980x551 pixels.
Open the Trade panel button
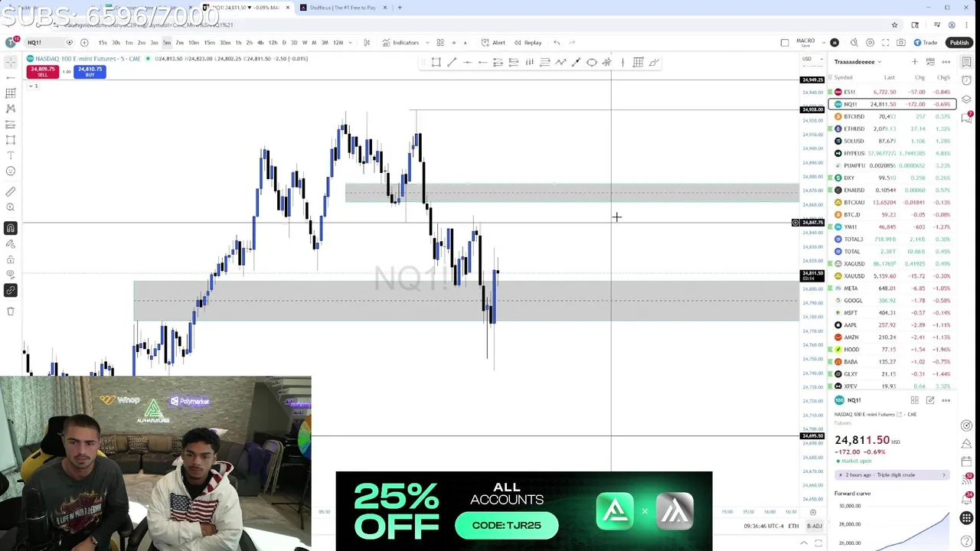point(926,42)
